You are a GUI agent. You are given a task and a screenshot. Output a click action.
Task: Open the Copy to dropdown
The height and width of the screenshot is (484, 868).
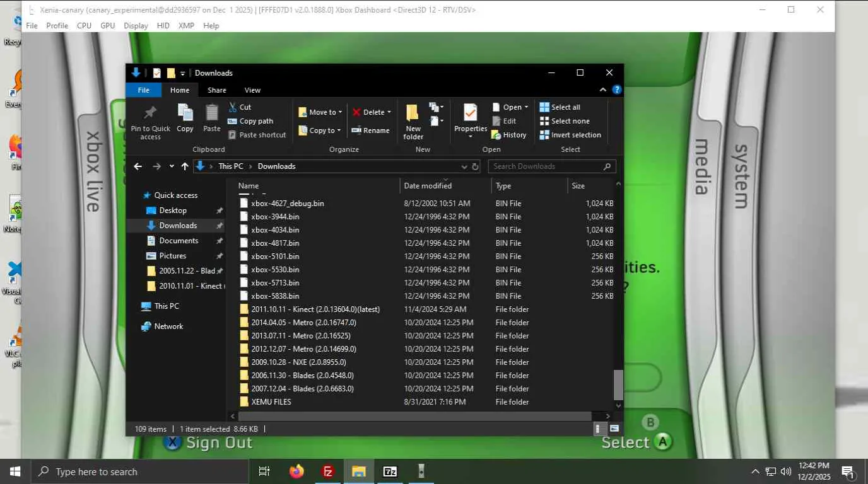coord(320,130)
